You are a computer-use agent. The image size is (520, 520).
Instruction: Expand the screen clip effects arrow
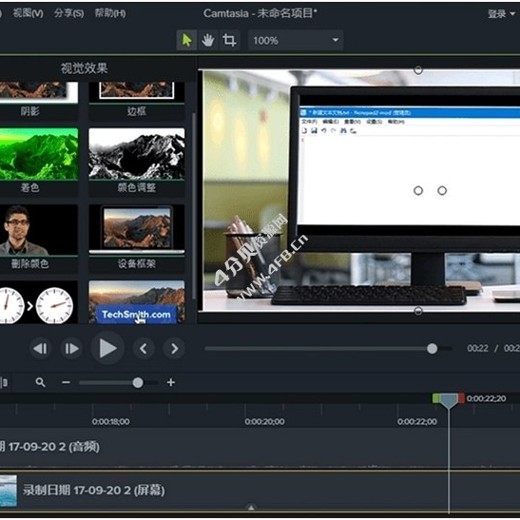[251, 508]
